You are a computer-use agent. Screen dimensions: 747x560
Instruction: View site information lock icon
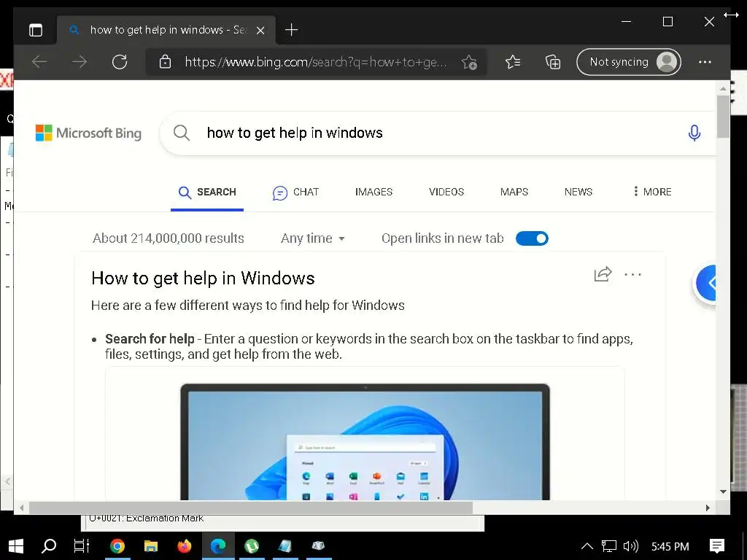165,62
